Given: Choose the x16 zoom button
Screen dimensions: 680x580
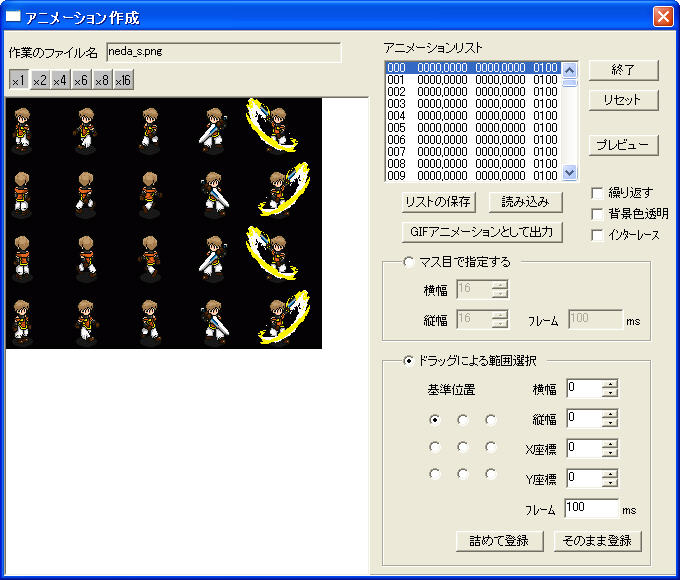Looking at the screenshot, I should 122,80.
